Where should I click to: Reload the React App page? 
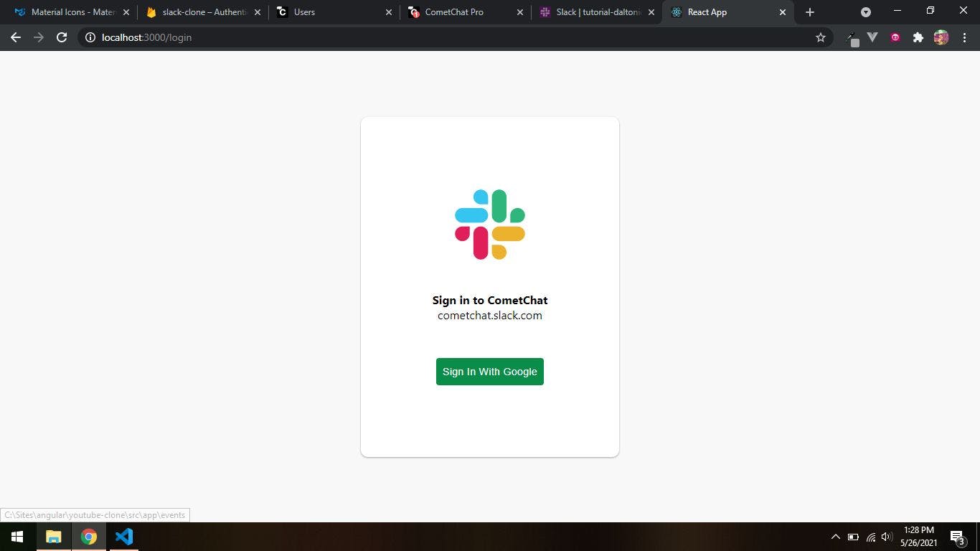tap(62, 37)
